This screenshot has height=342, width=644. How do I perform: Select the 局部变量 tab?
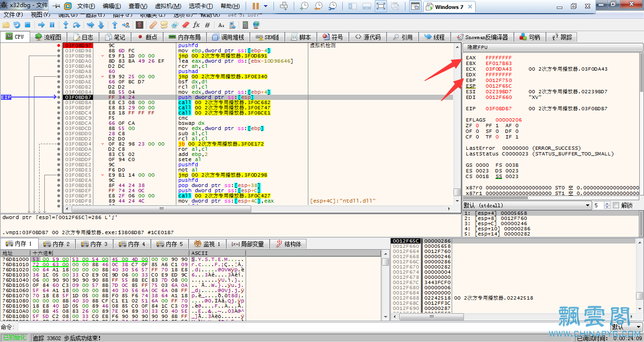point(248,244)
